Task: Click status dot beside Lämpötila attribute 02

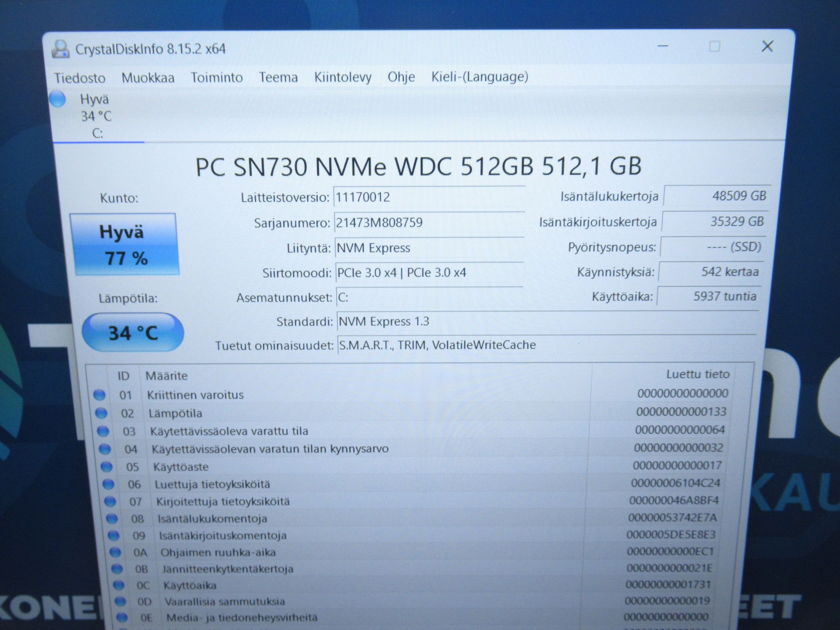Action: click(x=101, y=413)
